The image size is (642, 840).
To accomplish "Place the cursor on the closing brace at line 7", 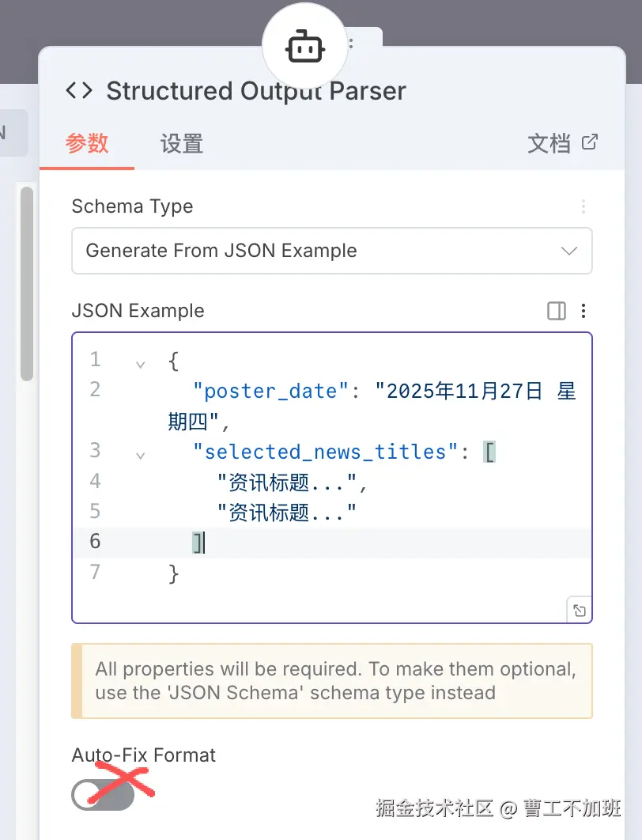I will (x=174, y=573).
